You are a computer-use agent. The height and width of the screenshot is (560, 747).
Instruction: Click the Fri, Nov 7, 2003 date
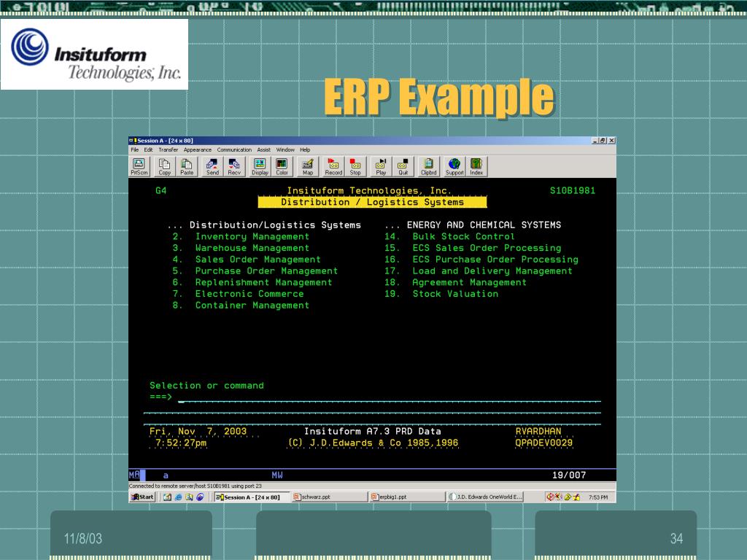pos(198,432)
